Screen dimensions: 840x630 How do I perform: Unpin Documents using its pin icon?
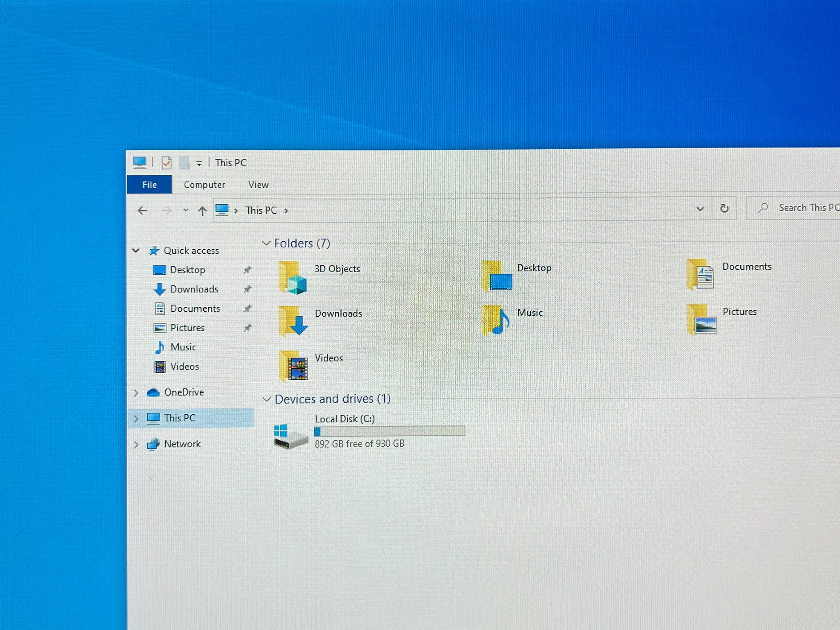point(247,308)
